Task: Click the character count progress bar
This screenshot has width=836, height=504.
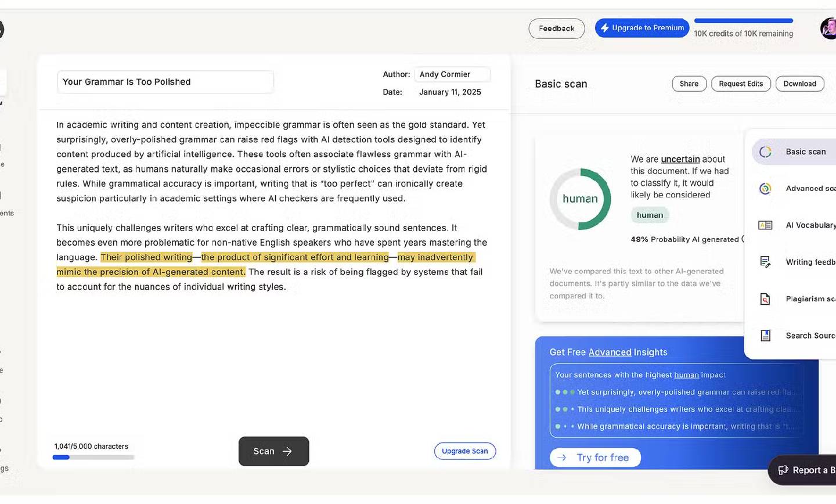Action: tap(93, 458)
